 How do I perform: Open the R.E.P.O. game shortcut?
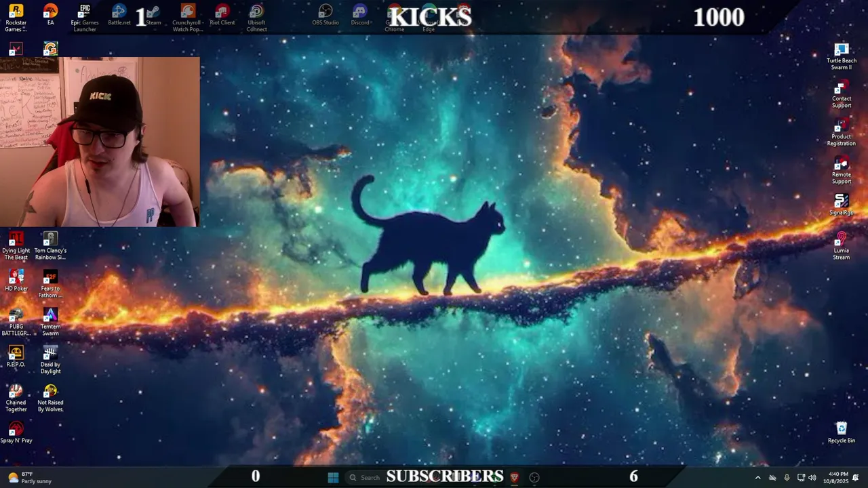click(16, 357)
